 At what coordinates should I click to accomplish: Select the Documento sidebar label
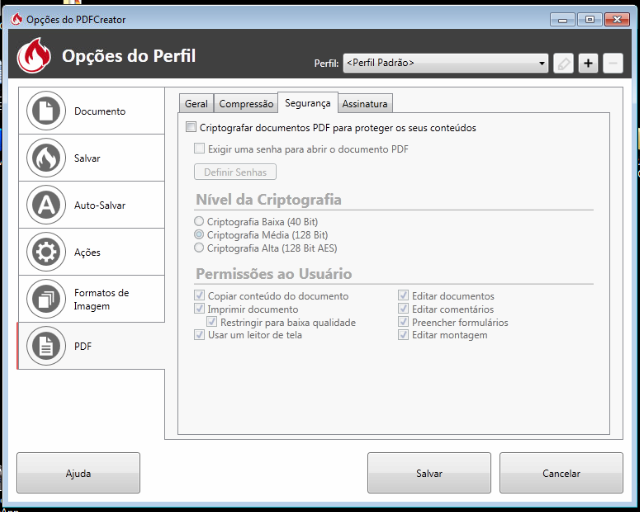(x=100, y=111)
